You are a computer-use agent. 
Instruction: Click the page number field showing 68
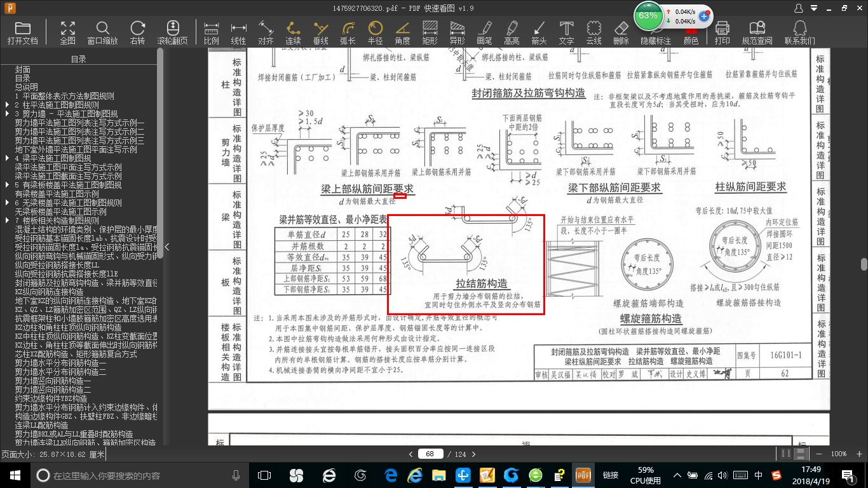(x=430, y=454)
